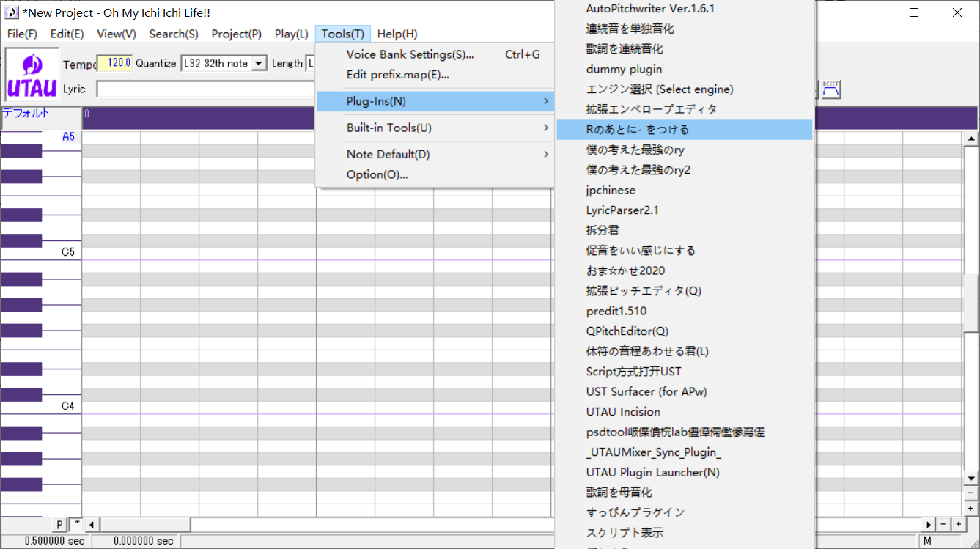The height and width of the screenshot is (549, 980).
Task: Expand the Built-in Tools submenu
Action: tap(388, 128)
